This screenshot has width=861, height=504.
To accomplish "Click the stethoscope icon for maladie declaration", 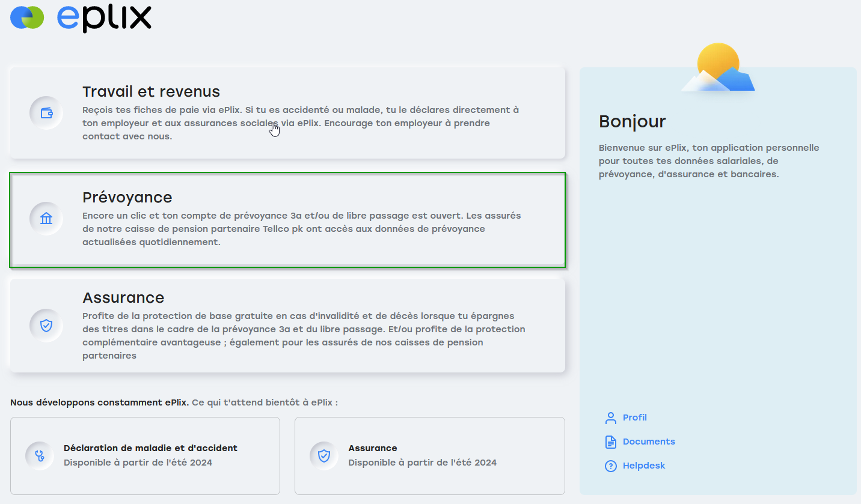I will pos(39,455).
